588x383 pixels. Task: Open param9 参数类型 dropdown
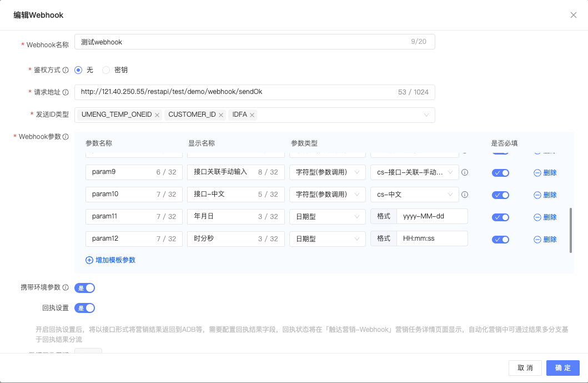point(328,172)
